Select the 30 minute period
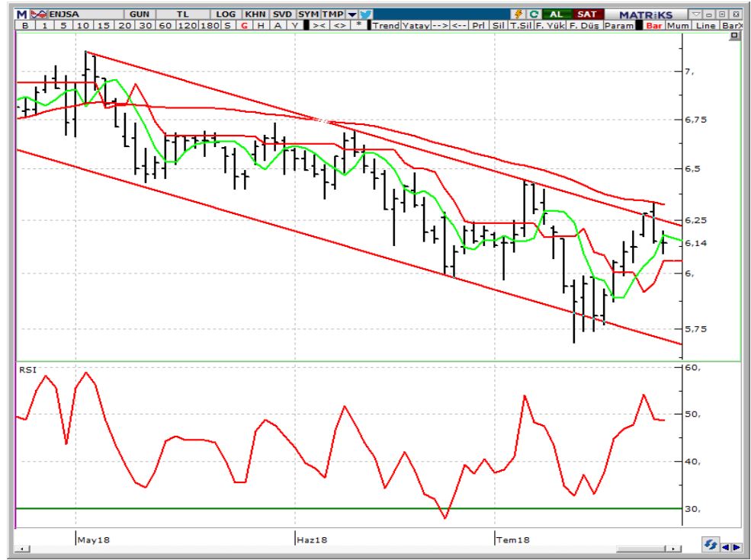Viewport: 751px width, 560px height. pos(145,25)
